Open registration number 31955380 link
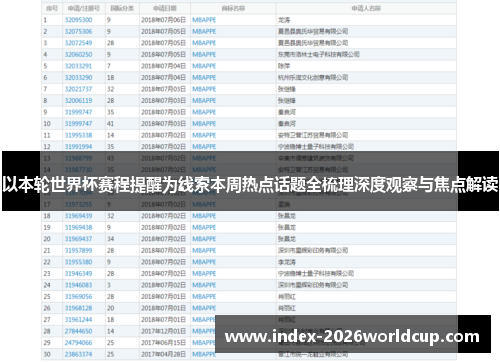The image size is (500, 362). coord(78,262)
